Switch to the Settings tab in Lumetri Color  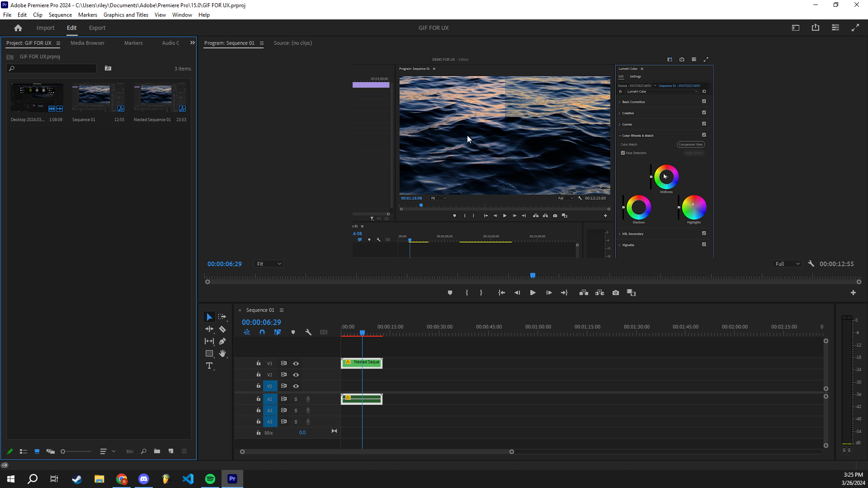point(635,76)
